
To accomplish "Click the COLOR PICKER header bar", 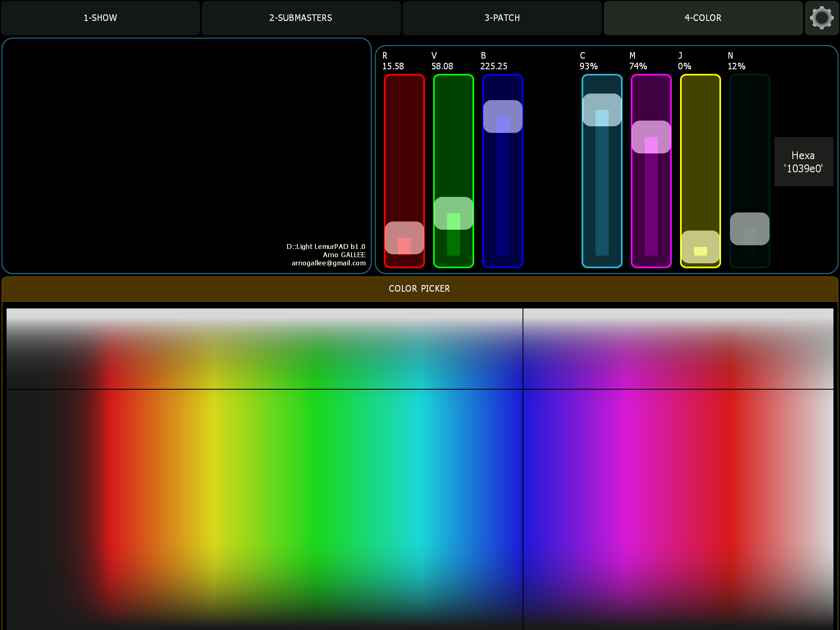I will 419,289.
